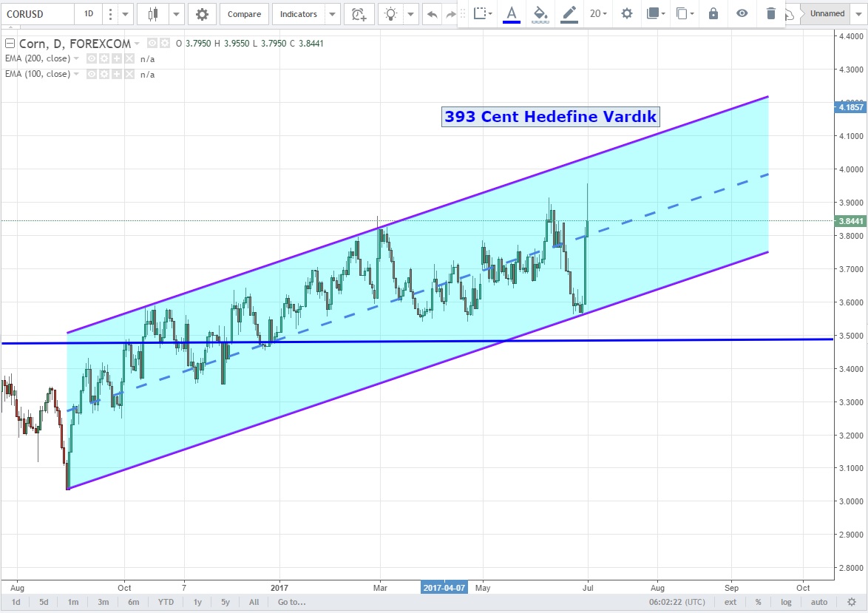The image size is (868, 613).
Task: Open chart properties gear in main toolbar
Action: click(x=202, y=14)
